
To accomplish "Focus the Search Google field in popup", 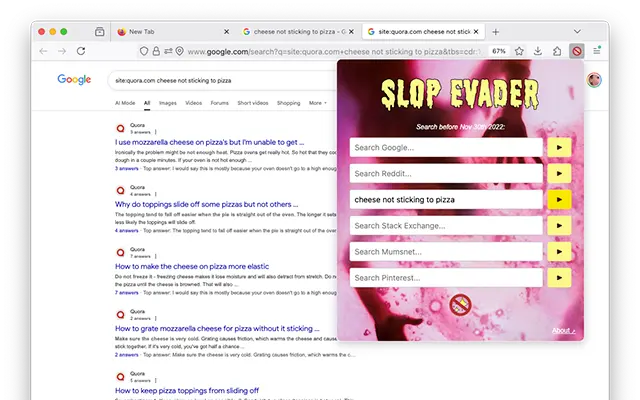I will 446,147.
